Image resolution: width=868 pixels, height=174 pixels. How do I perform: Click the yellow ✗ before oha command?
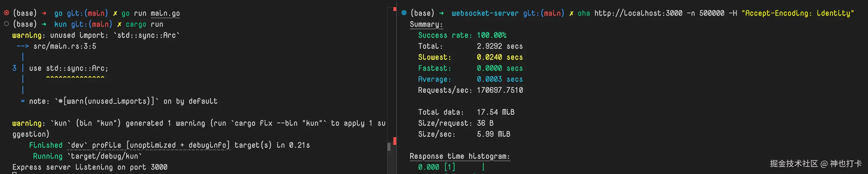pos(571,14)
